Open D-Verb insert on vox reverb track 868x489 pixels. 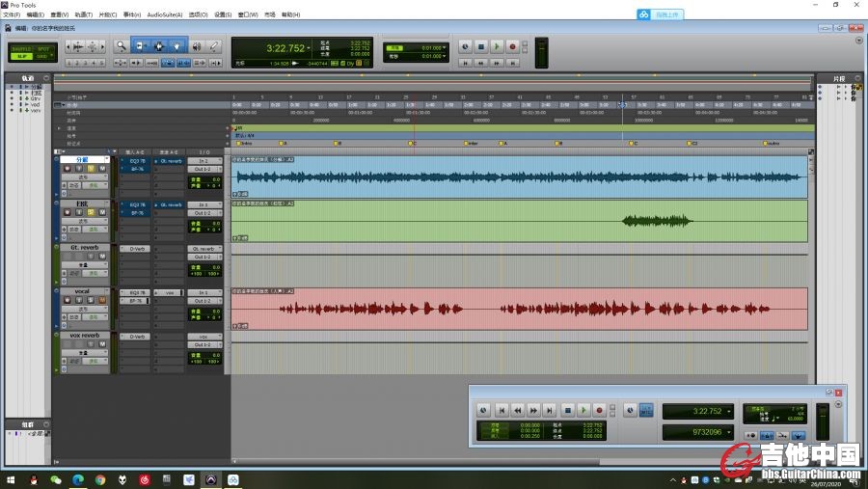click(x=138, y=336)
